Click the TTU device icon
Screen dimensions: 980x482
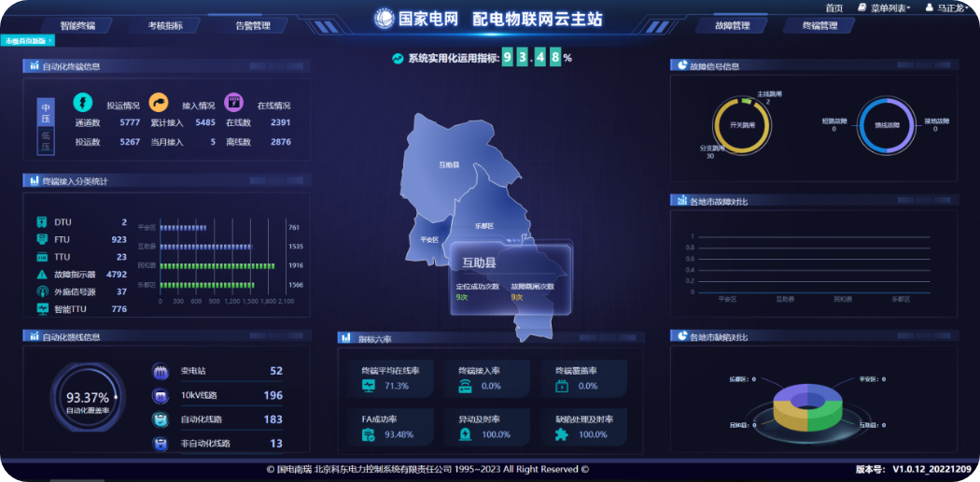click(42, 257)
